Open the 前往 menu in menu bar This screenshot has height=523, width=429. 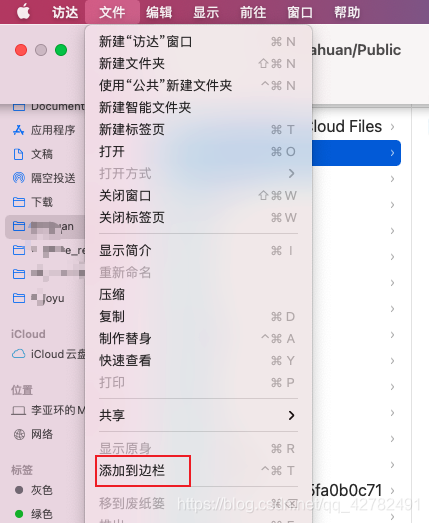coord(253,12)
